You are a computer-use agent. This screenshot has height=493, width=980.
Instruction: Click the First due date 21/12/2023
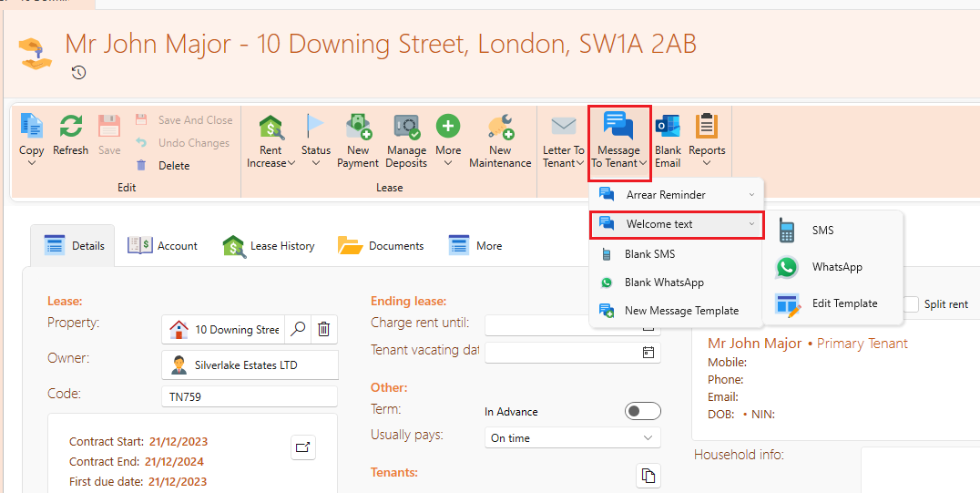pyautogui.click(x=178, y=482)
